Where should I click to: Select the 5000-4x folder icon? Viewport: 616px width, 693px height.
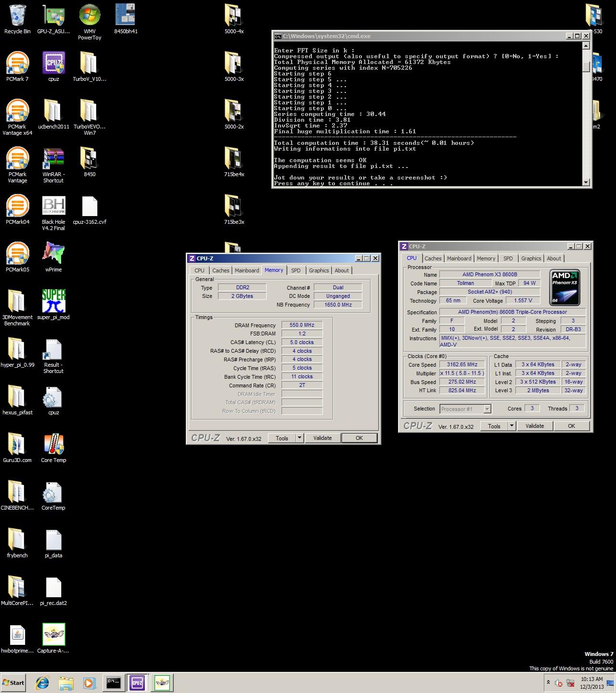(x=234, y=19)
